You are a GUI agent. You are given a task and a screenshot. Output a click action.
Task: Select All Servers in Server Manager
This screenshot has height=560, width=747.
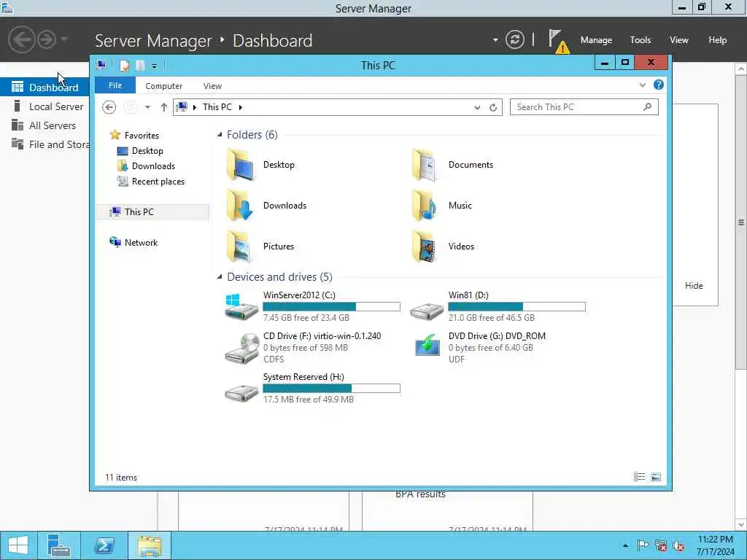tap(44, 125)
